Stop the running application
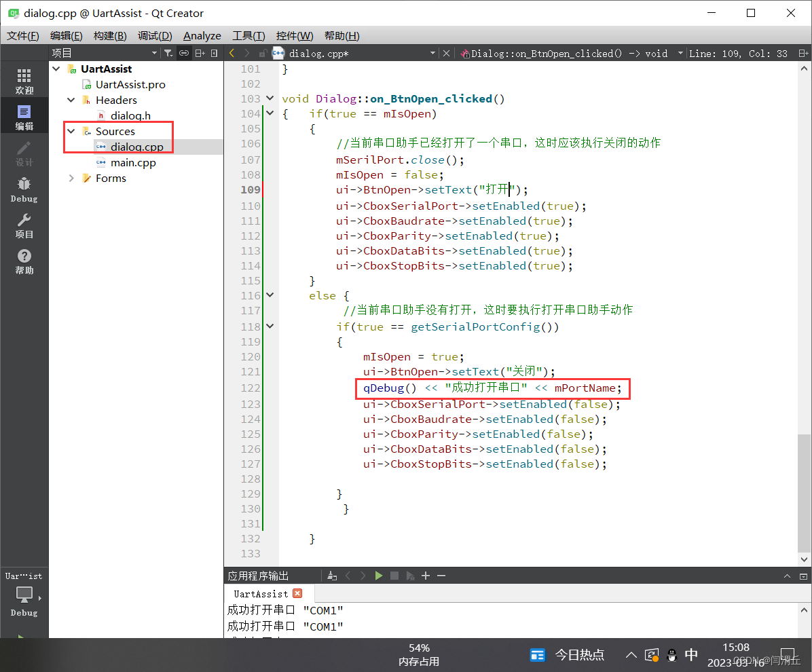The height and width of the screenshot is (672, 812). tap(394, 576)
